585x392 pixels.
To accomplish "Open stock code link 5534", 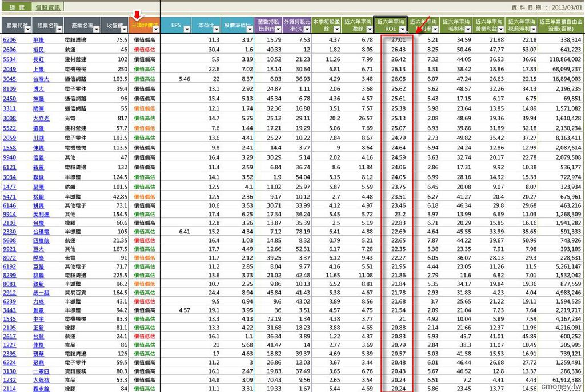I will pos(10,59).
